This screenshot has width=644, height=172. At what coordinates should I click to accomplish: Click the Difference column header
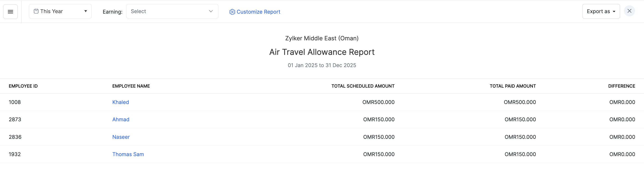pos(621,86)
